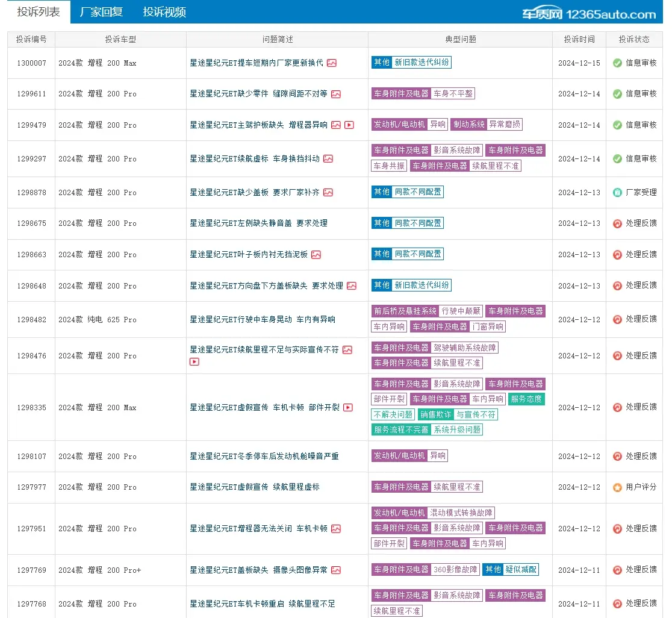
Task: Click the 混动模式转换故障 tag
Action: (461, 513)
